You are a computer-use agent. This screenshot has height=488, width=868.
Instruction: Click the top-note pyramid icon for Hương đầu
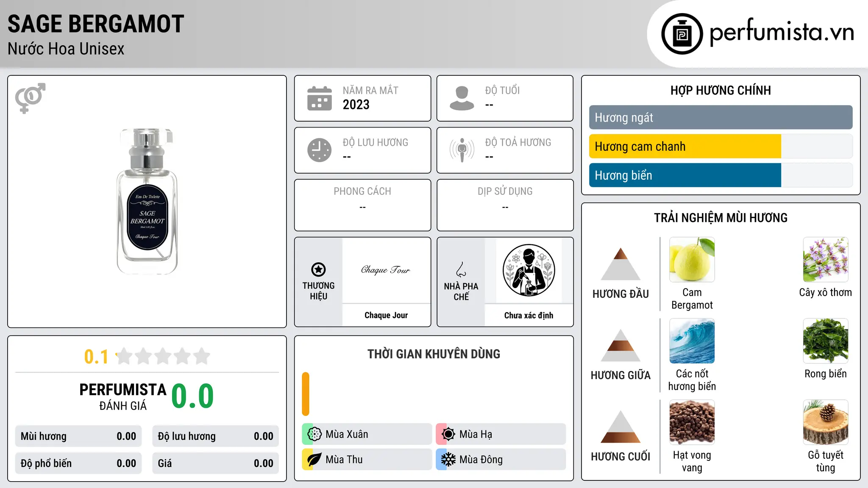(x=620, y=263)
